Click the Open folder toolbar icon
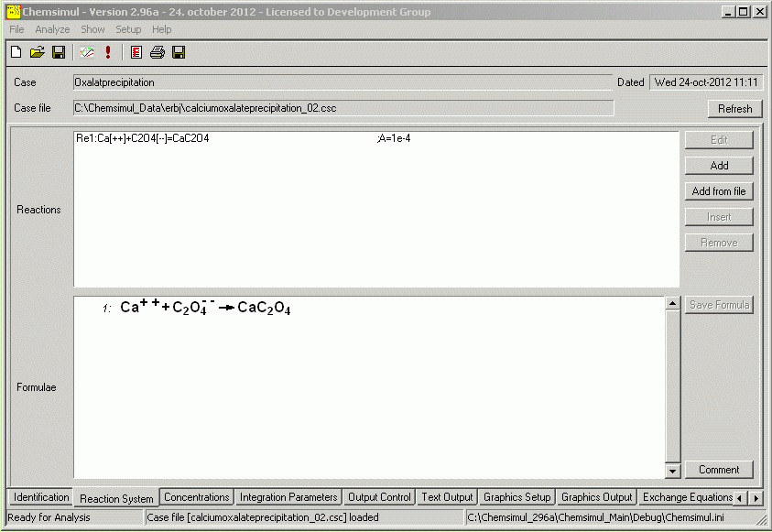 (x=38, y=52)
